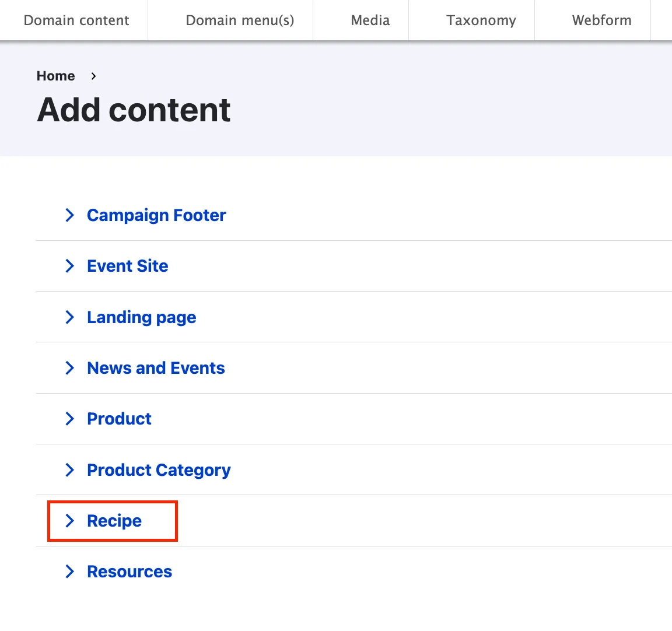672x631 pixels.
Task: Open the Webform tab
Action: (601, 20)
